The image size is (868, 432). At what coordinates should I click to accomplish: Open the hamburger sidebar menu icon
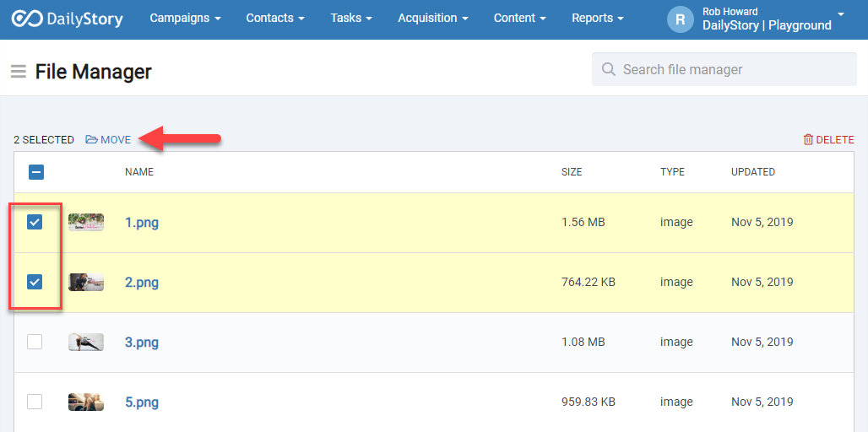(18, 72)
